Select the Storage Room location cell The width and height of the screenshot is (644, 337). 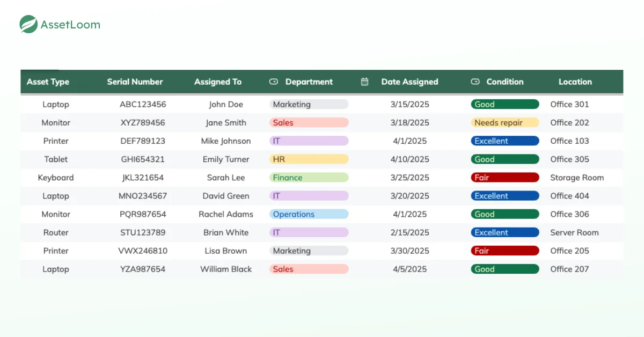(577, 178)
